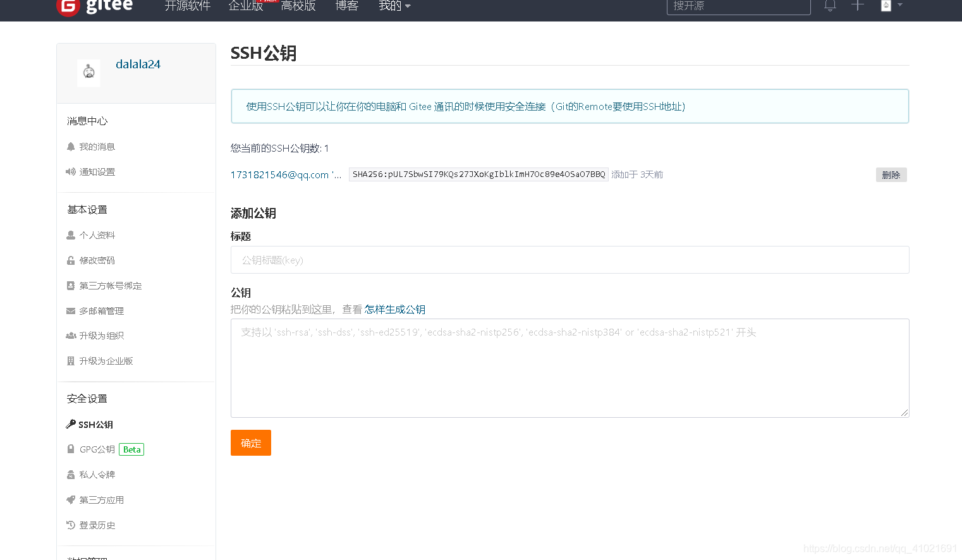
Task: Click the envelope icon beside 多邮箱管理
Action: click(71, 310)
